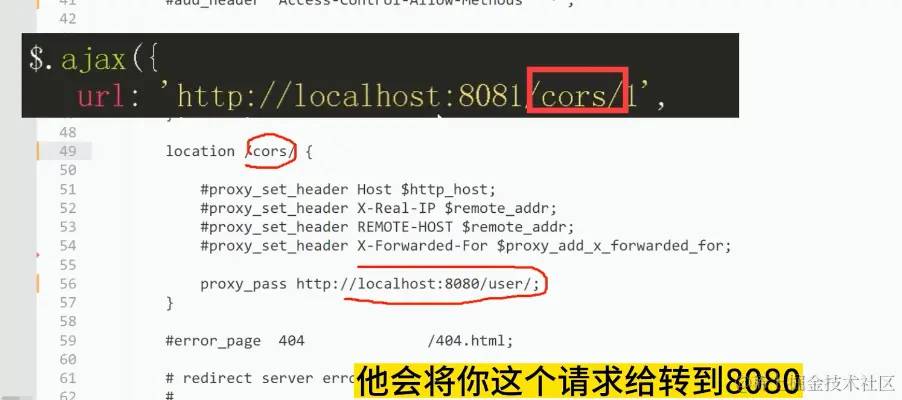Place cursor on circled /cors/ location path
This screenshot has height=400, width=902.
271,151
